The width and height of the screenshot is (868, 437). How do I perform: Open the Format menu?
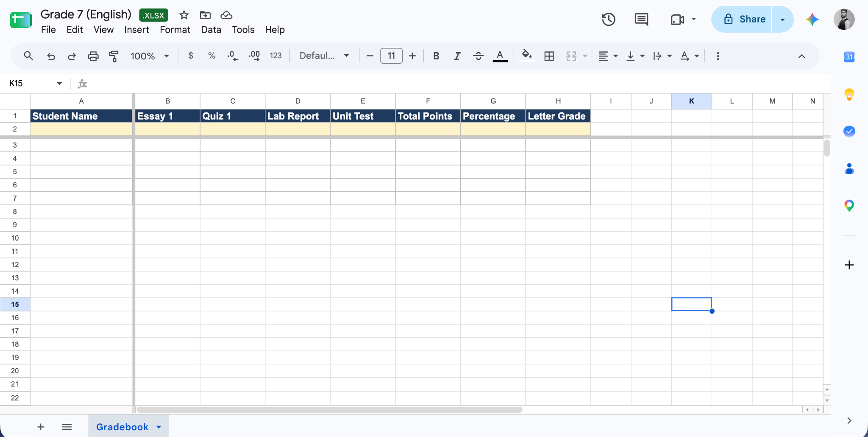click(x=175, y=30)
